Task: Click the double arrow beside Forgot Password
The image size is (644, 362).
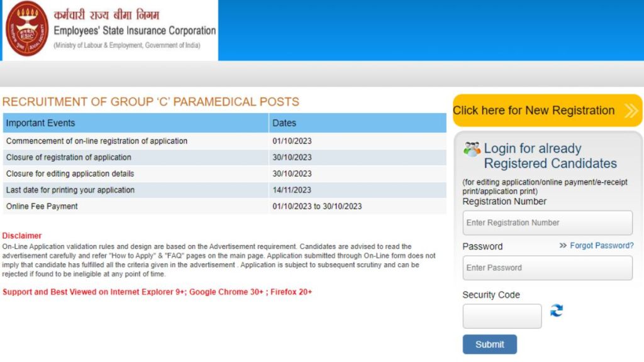Action: click(x=563, y=246)
